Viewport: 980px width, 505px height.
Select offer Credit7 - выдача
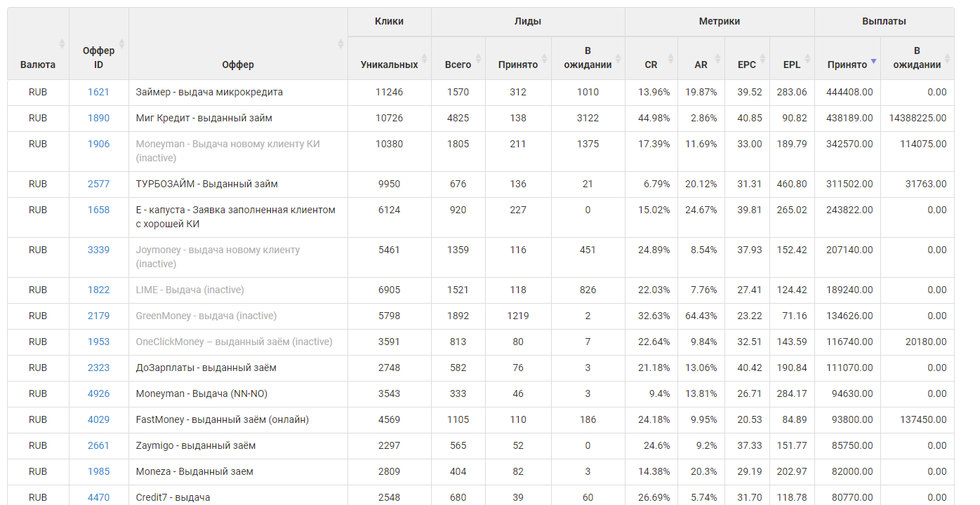tap(173, 497)
